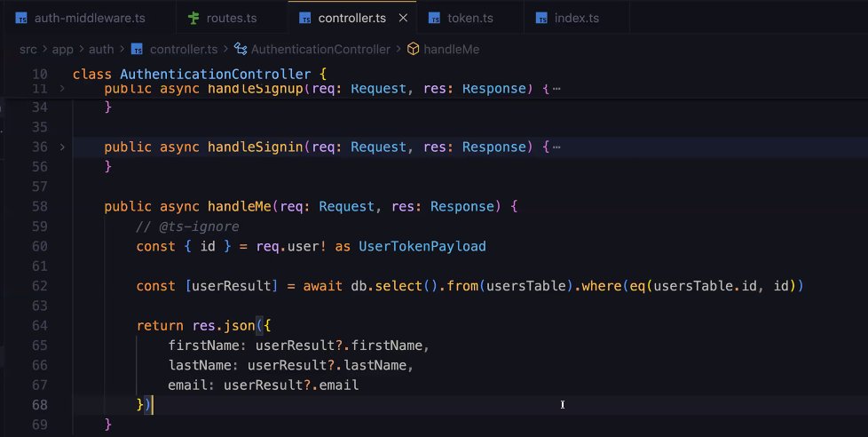Click the Request type on line 36
The width and height of the screenshot is (868, 437).
point(379,147)
